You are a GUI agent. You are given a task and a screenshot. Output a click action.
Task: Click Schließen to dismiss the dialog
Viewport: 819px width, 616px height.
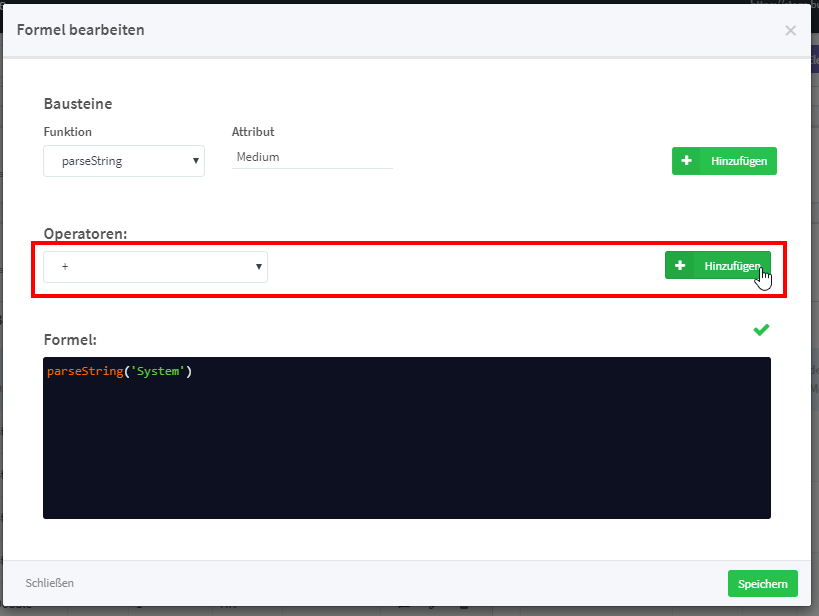click(50, 583)
